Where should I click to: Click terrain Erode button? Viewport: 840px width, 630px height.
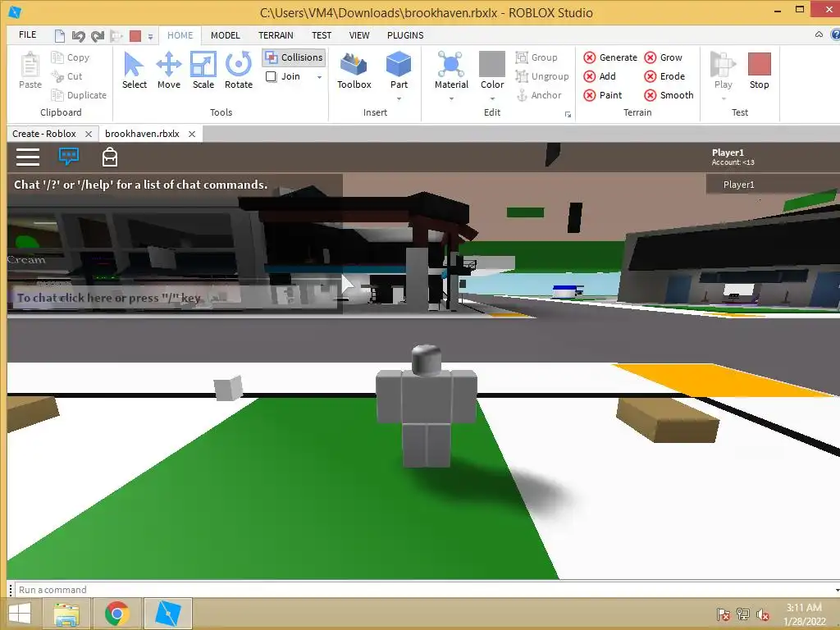pos(664,76)
